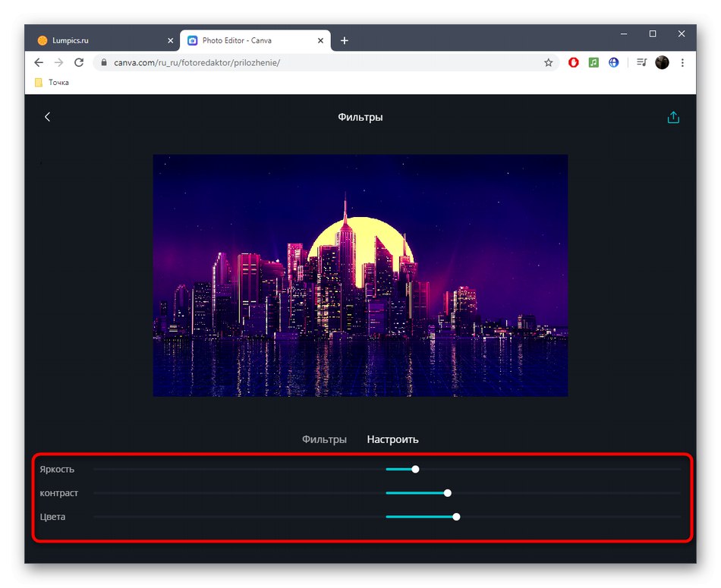The width and height of the screenshot is (721, 588).
Task: Click the browser profile avatar
Action: click(x=663, y=63)
